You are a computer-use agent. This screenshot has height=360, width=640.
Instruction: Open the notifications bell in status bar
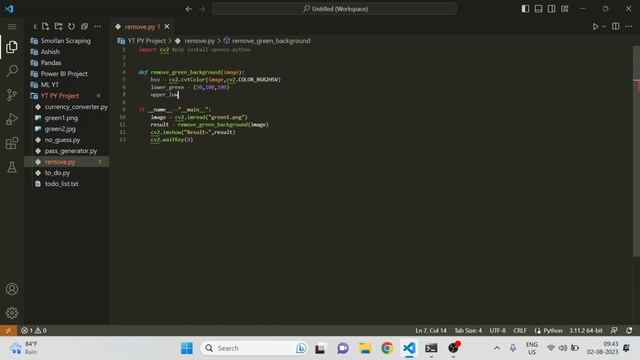[x=629, y=330]
